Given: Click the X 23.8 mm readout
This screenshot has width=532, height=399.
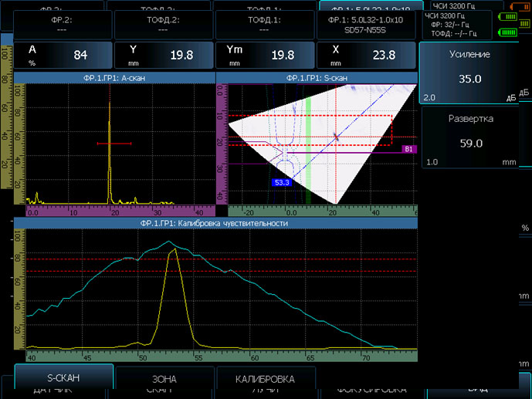Looking at the screenshot, I should point(367,55).
